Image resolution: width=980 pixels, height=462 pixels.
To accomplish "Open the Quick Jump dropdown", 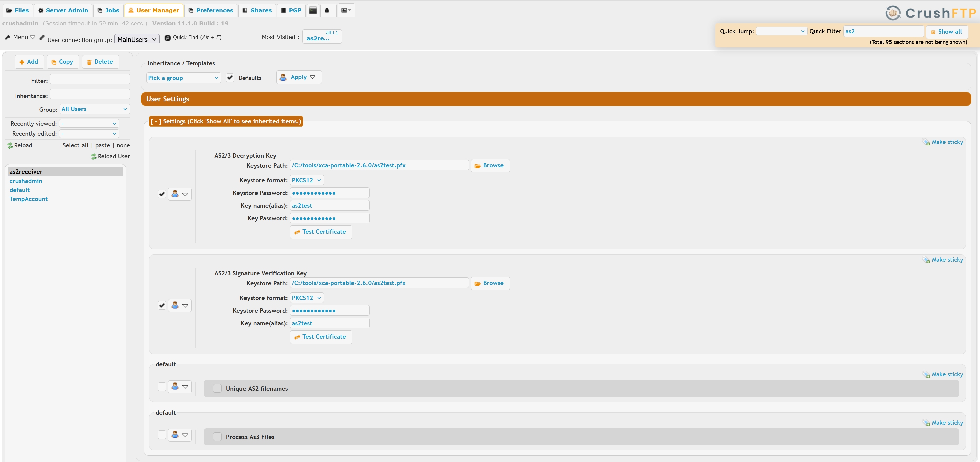I will pos(781,31).
